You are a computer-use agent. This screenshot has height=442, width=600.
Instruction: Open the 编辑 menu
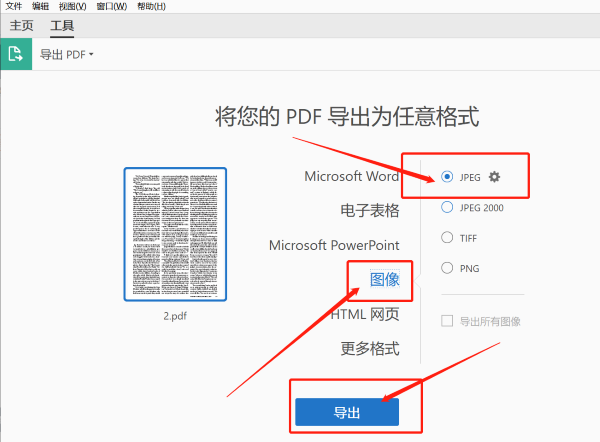point(40,6)
